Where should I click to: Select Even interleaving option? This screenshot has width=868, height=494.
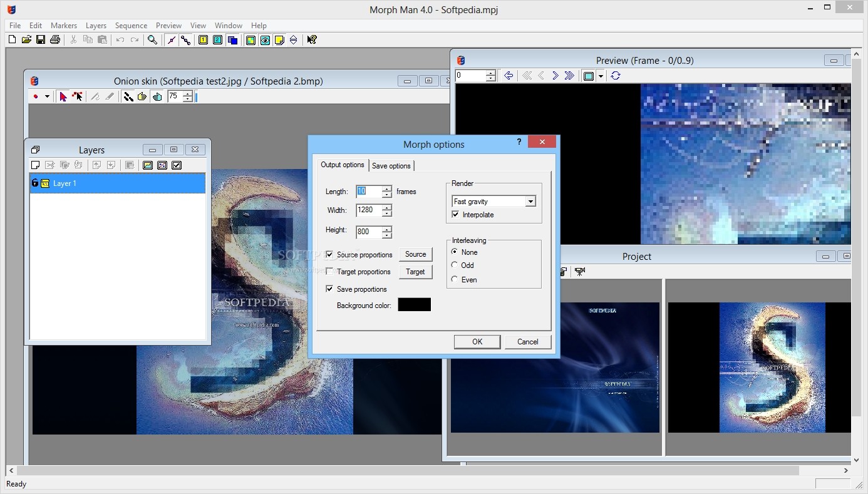pyautogui.click(x=455, y=279)
